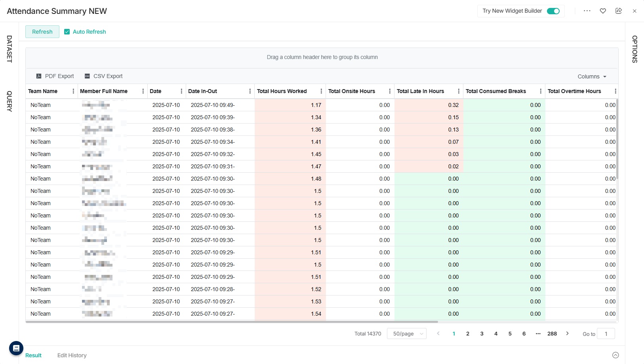Viewport: 644px width, 364px height.
Task: Click the horizontal table scrollbar
Action: pyautogui.click(x=232, y=322)
